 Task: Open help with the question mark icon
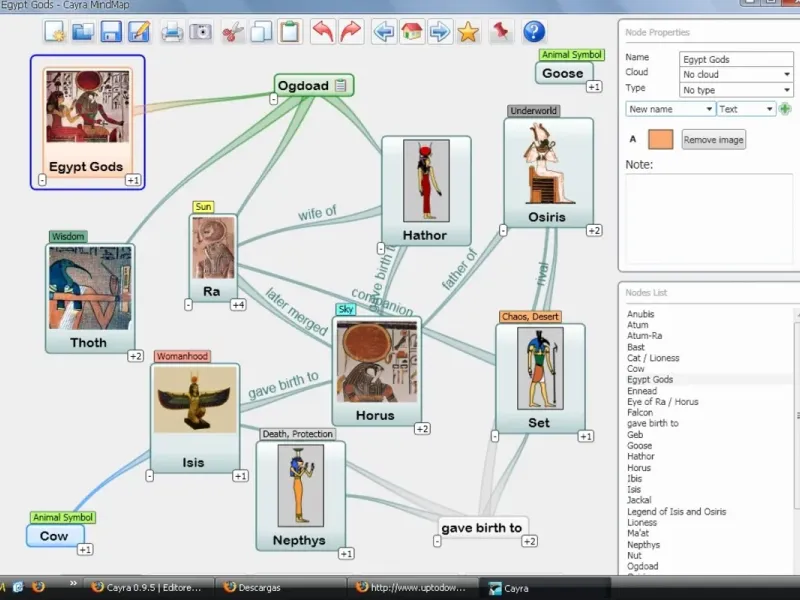pos(534,32)
